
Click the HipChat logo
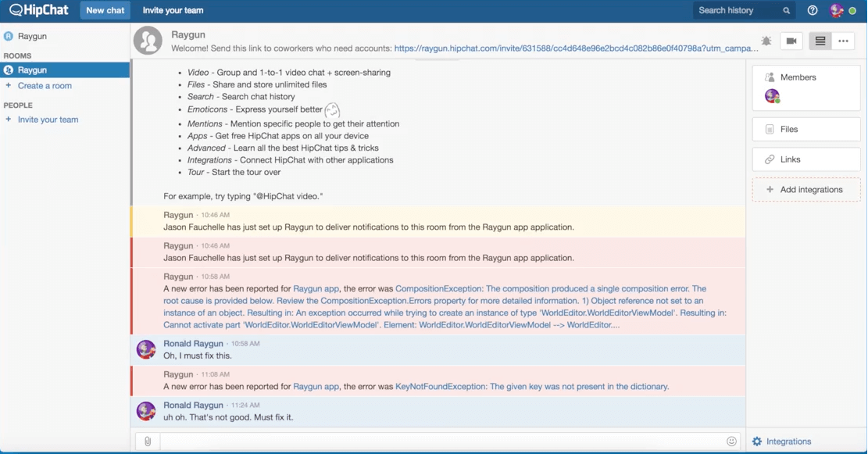[x=39, y=10]
